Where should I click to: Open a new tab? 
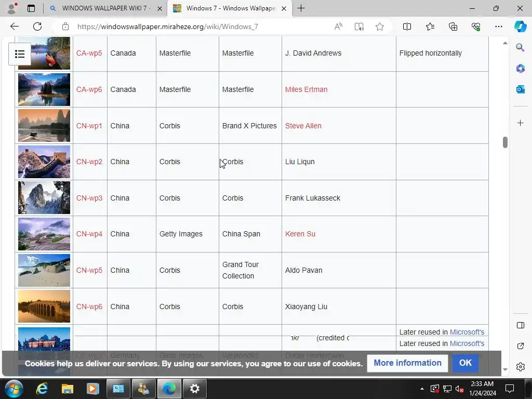tap(301, 8)
